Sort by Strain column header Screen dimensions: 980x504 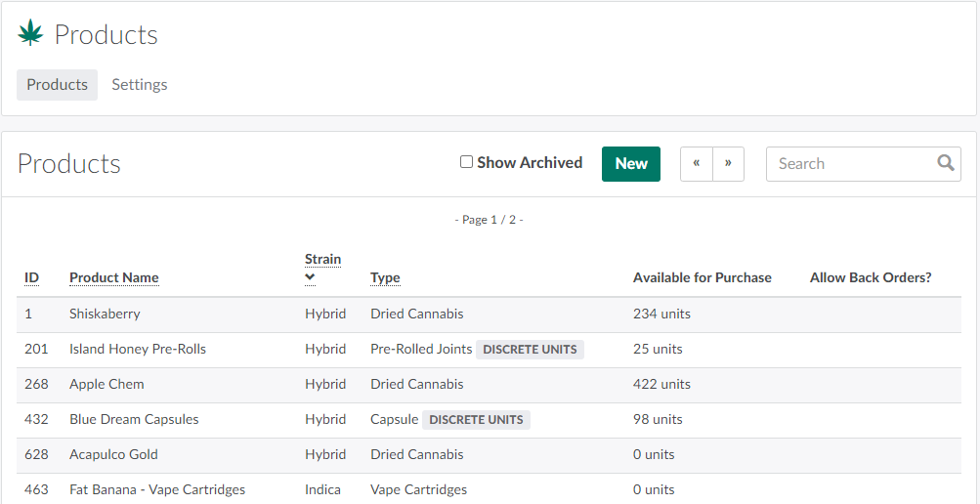tap(322, 259)
